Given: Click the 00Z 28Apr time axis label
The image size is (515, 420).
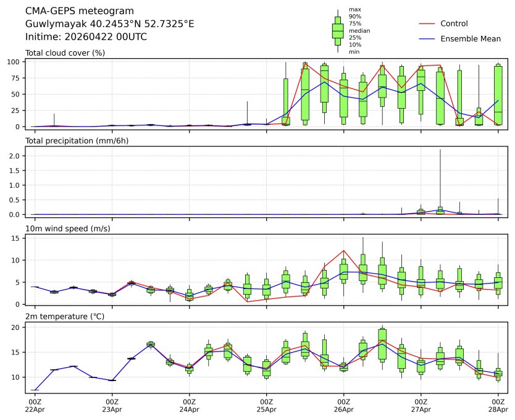Looking at the screenshot, I should [x=498, y=406].
